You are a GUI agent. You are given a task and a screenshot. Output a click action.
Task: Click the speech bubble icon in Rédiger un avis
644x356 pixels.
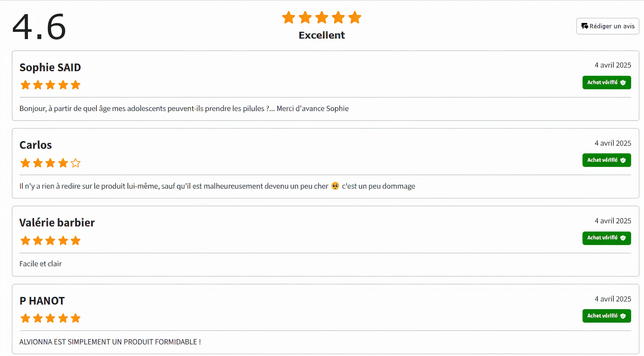pyautogui.click(x=584, y=26)
